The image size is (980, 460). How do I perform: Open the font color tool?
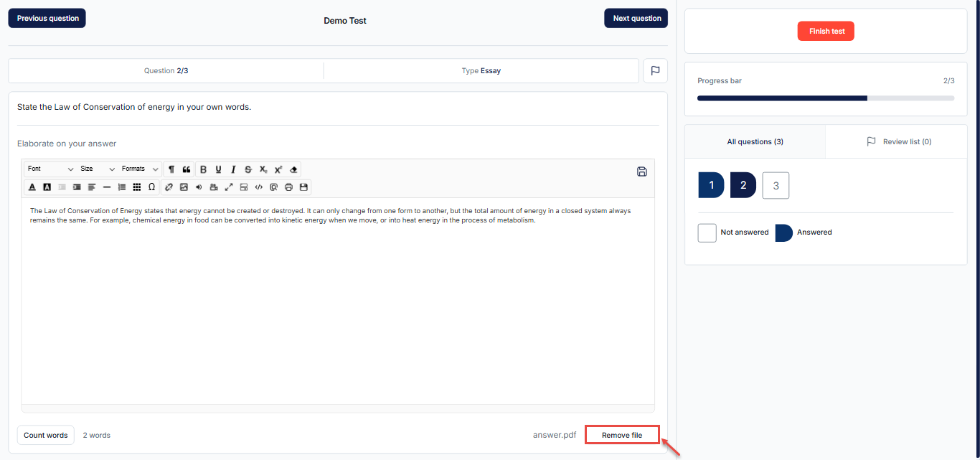32,187
